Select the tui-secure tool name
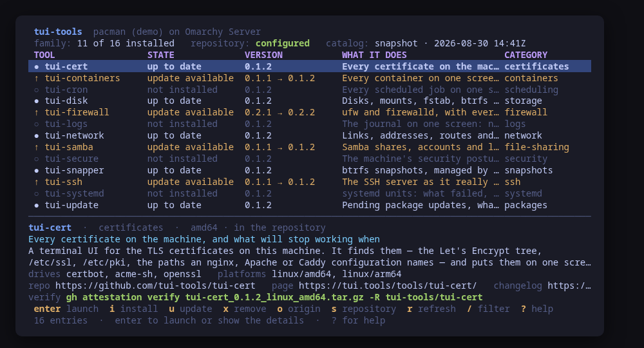Image resolution: width=644 pixels, height=348 pixels. (71, 159)
